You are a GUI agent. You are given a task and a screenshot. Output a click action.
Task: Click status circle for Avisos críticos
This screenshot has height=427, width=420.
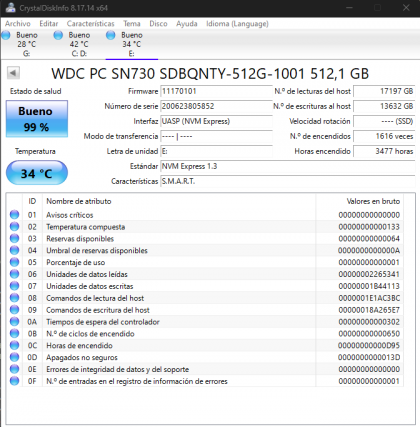click(x=14, y=215)
